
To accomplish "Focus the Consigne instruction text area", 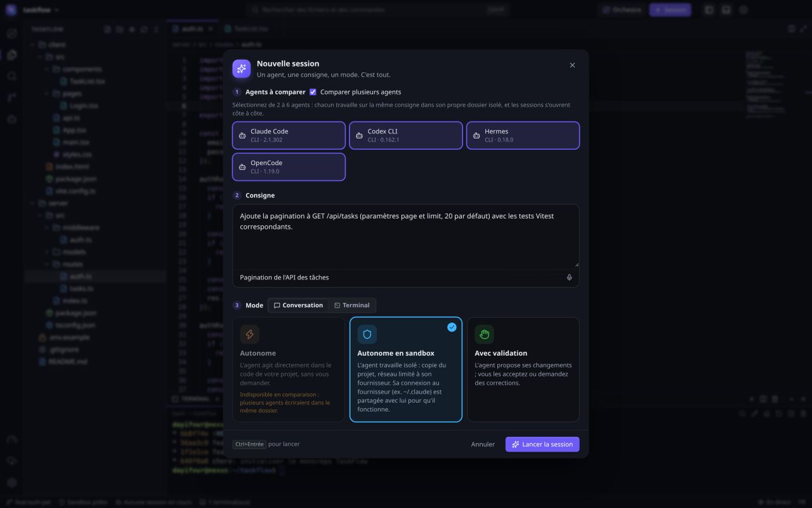I will pos(406,236).
